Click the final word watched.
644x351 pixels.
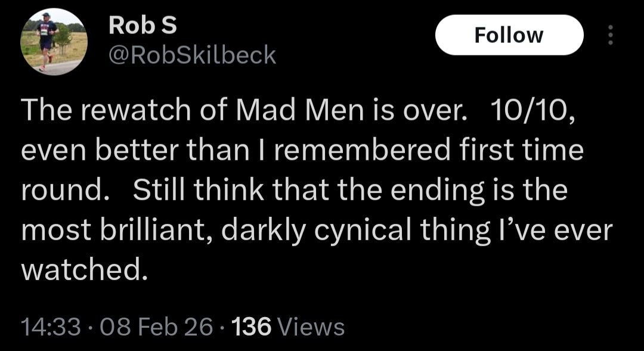click(83, 269)
